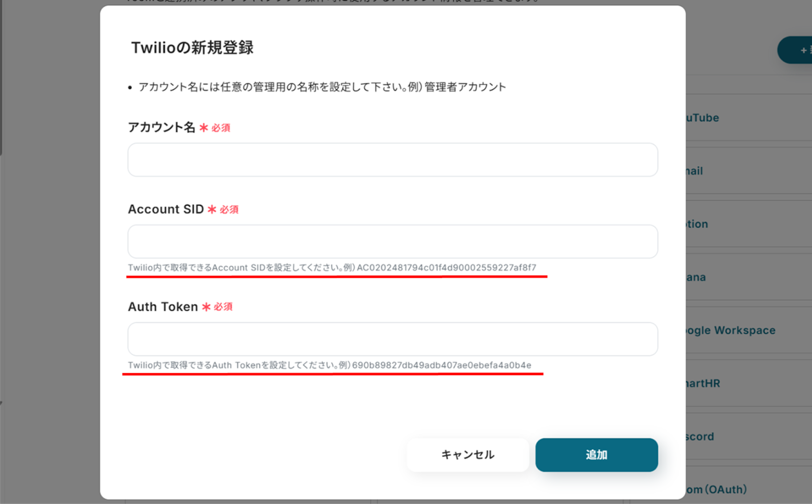
Task: Focus the Account SID text box
Action: [393, 241]
